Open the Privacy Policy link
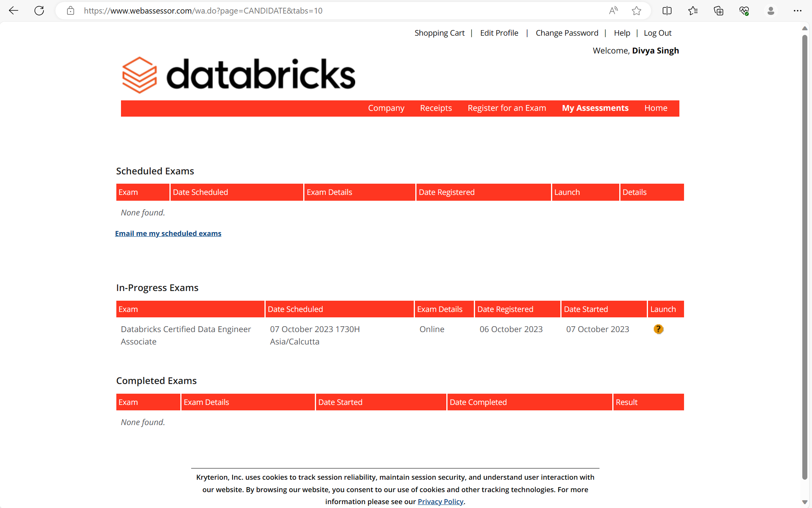 tap(440, 501)
